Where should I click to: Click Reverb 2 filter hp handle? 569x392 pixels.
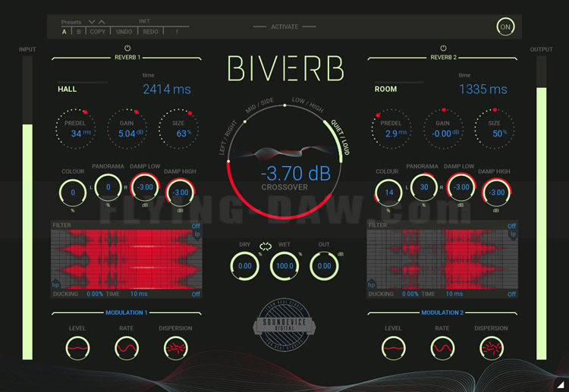[x=371, y=284]
